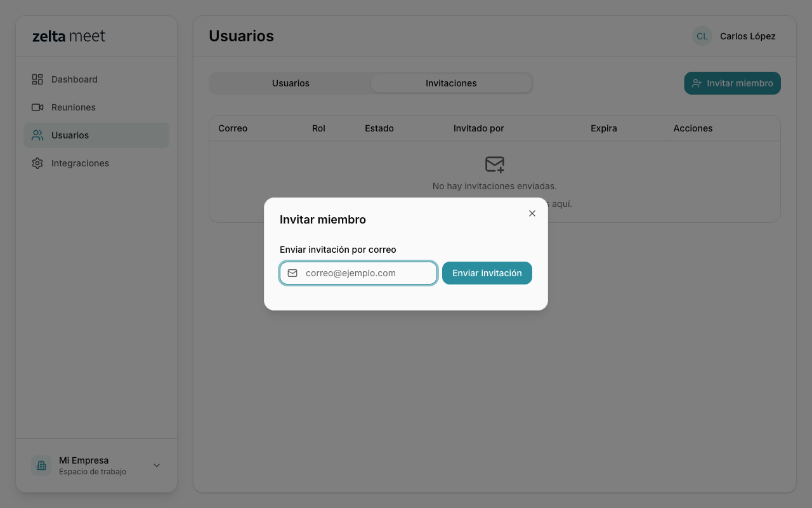Click the envelope icon inside the email field
Viewport: 812px width, 508px height.
pyautogui.click(x=292, y=273)
